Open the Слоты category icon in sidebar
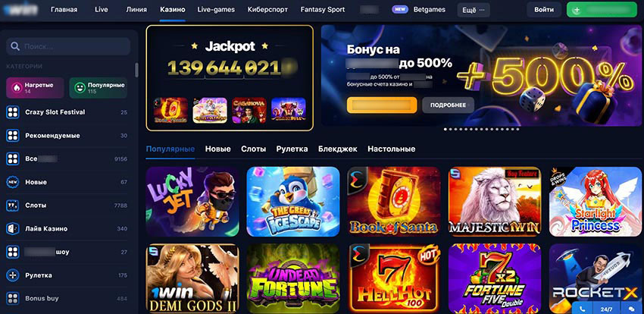The width and height of the screenshot is (644, 314). pyautogui.click(x=13, y=205)
